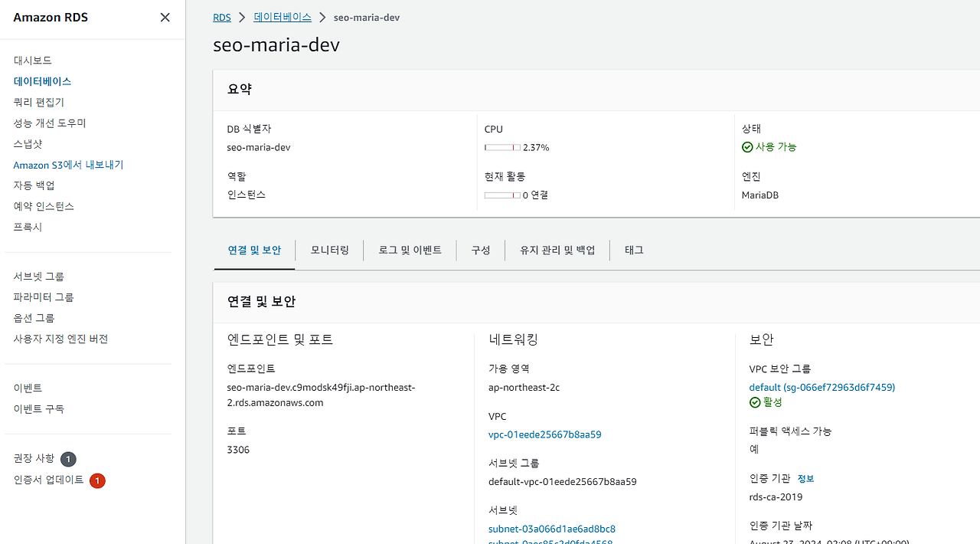Click the CPU usage progress bar
The width and height of the screenshot is (980, 544).
(502, 147)
